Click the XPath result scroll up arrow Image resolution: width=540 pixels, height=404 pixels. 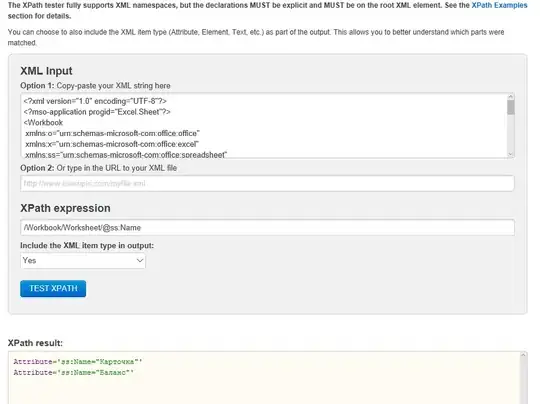[523, 355]
